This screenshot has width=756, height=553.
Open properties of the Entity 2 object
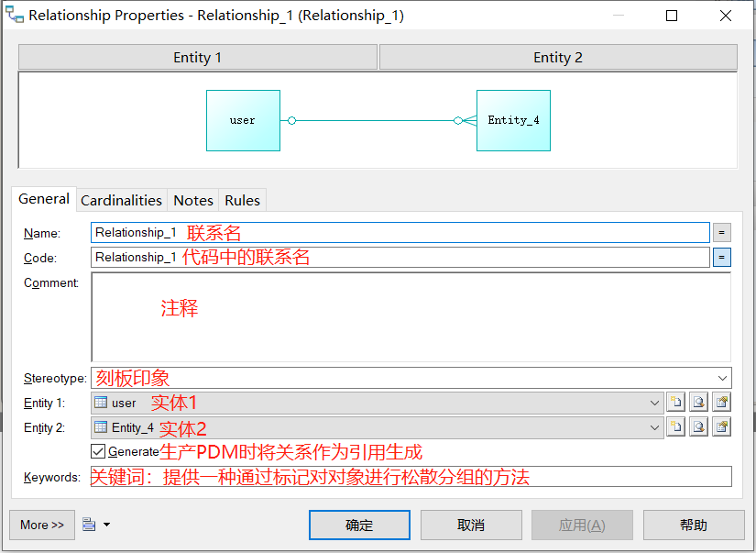(722, 427)
